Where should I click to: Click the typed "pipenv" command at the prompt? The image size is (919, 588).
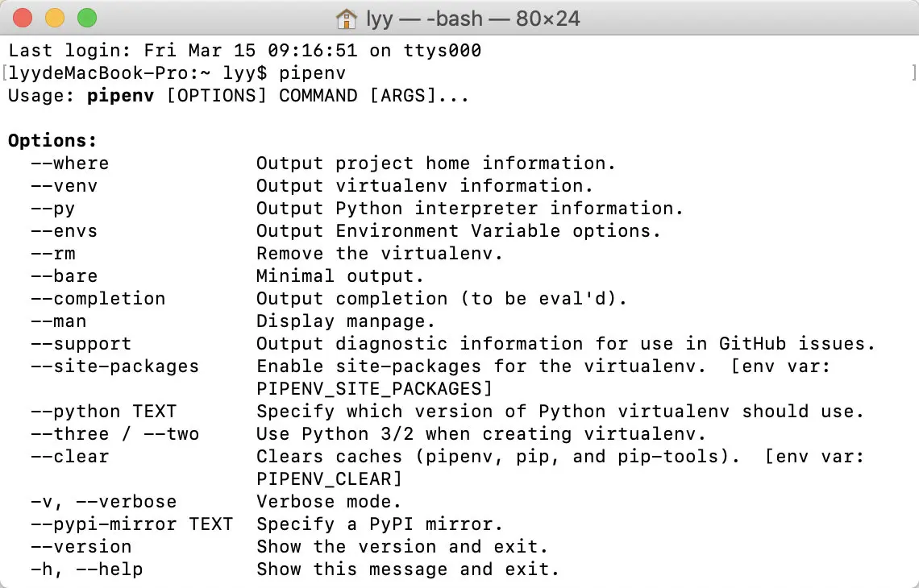point(313,74)
